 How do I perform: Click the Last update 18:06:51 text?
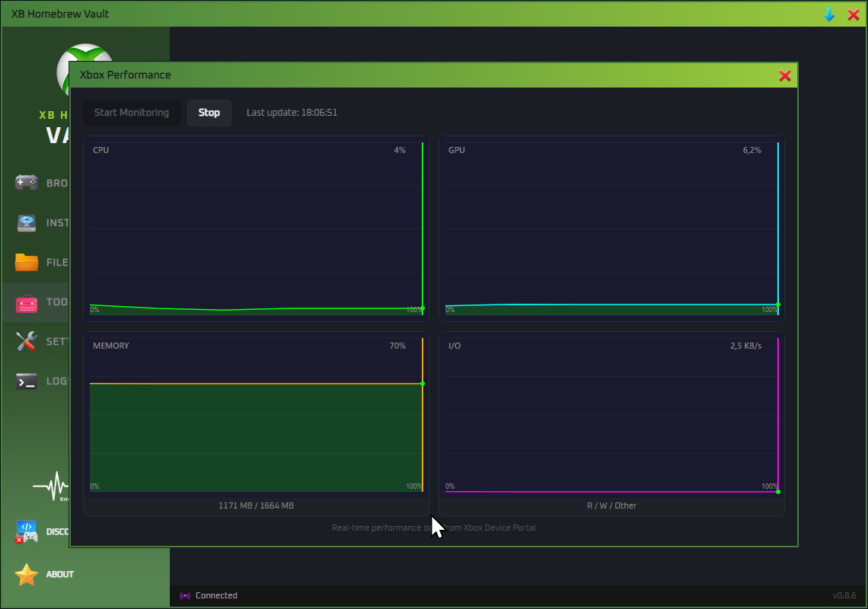[x=292, y=113]
